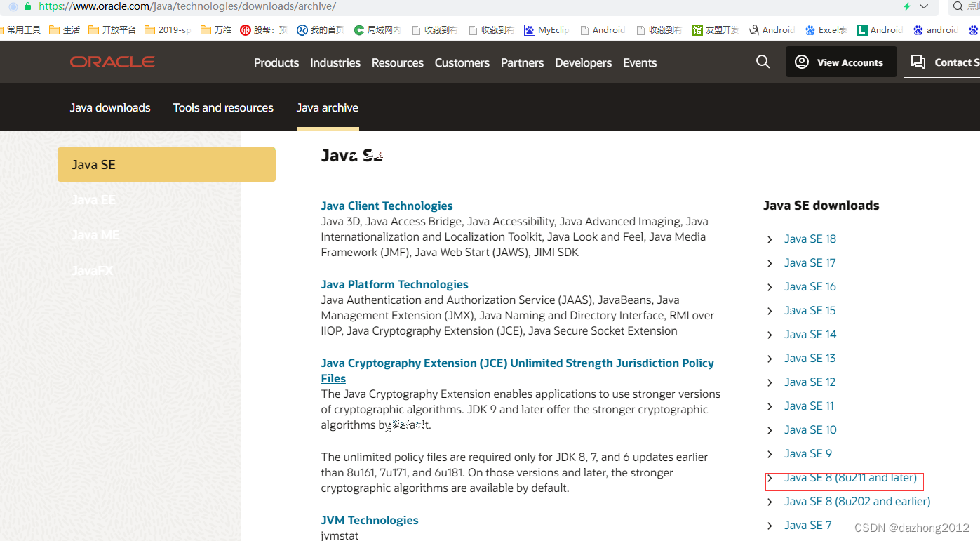Open the 2019-sp bookmark folder
This screenshot has height=541, width=980.
pos(168,29)
